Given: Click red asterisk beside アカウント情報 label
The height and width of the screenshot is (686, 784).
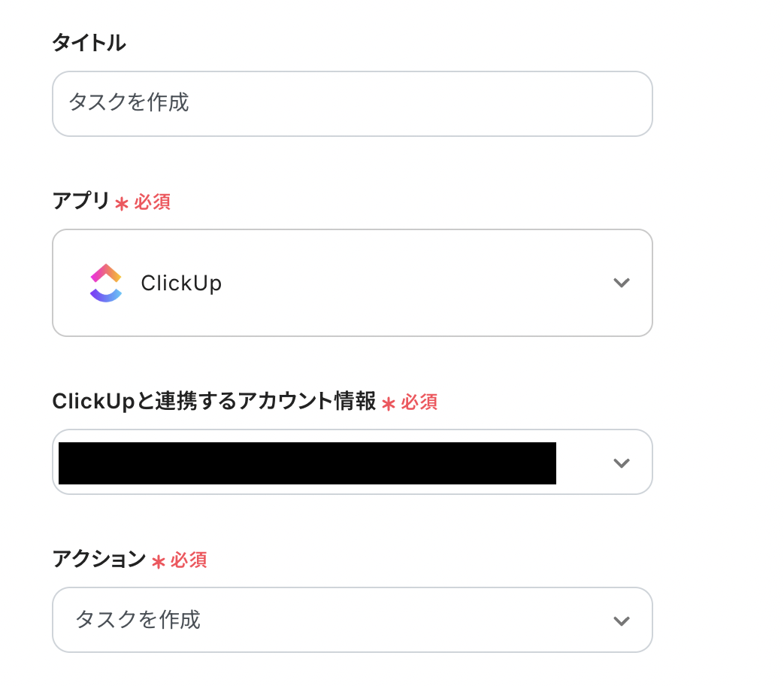Looking at the screenshot, I should [388, 403].
